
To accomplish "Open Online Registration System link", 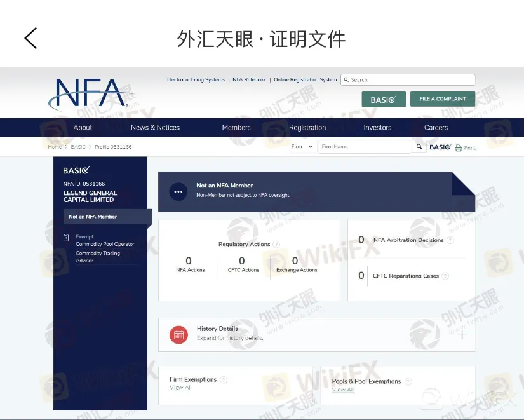I will (x=305, y=79).
